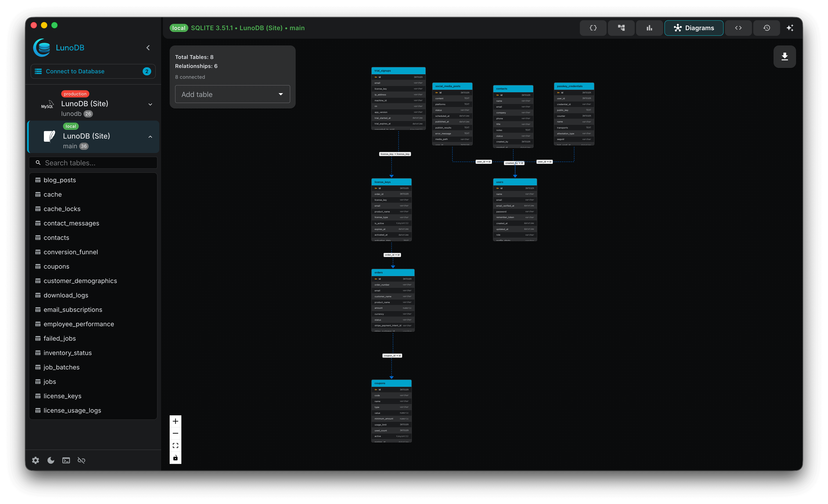This screenshot has height=504, width=828.
Task: Click the Search tables input field
Action: click(x=93, y=163)
